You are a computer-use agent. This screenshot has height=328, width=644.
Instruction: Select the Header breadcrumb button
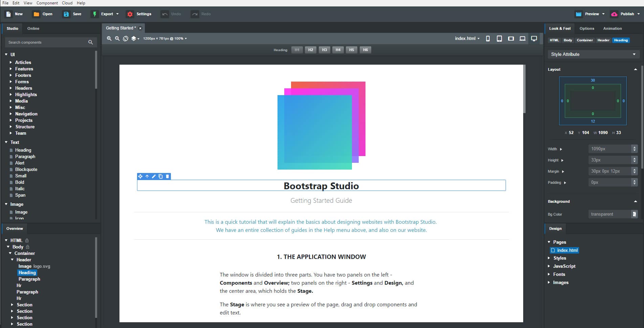[603, 40]
